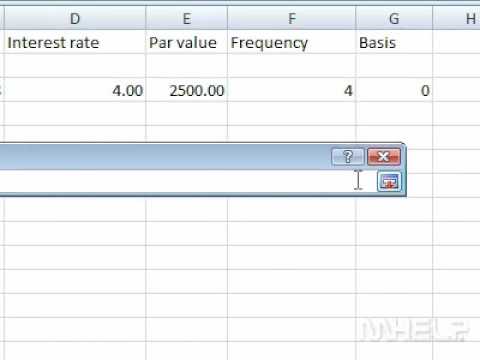480x360 pixels.
Task: Select the cell containing 4.00
Action: point(75,90)
